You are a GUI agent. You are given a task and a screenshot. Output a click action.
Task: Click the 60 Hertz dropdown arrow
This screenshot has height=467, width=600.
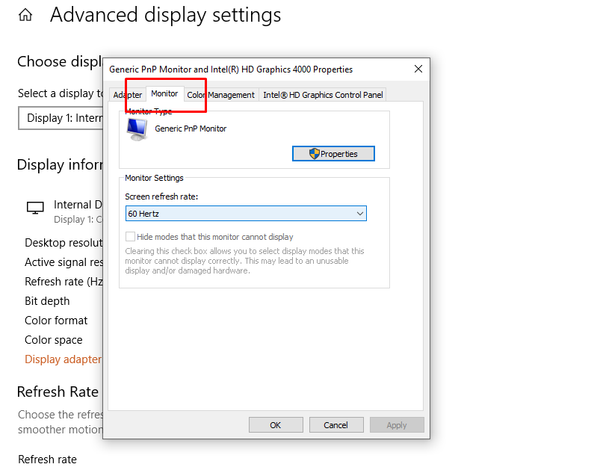tap(359, 213)
